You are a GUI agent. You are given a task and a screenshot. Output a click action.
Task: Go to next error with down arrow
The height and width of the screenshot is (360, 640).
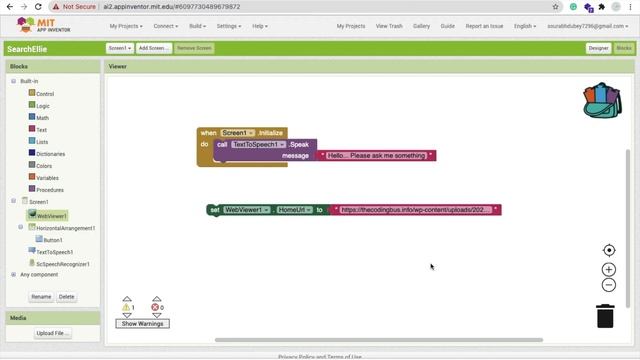(156, 316)
